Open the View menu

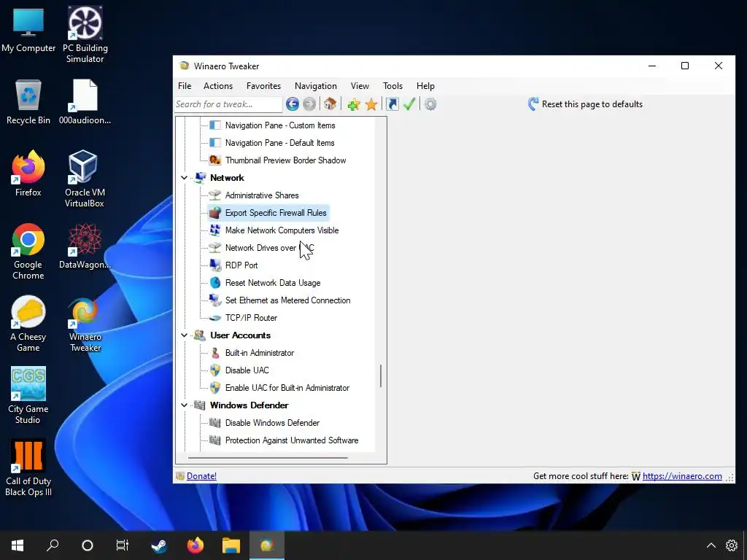[x=360, y=86]
